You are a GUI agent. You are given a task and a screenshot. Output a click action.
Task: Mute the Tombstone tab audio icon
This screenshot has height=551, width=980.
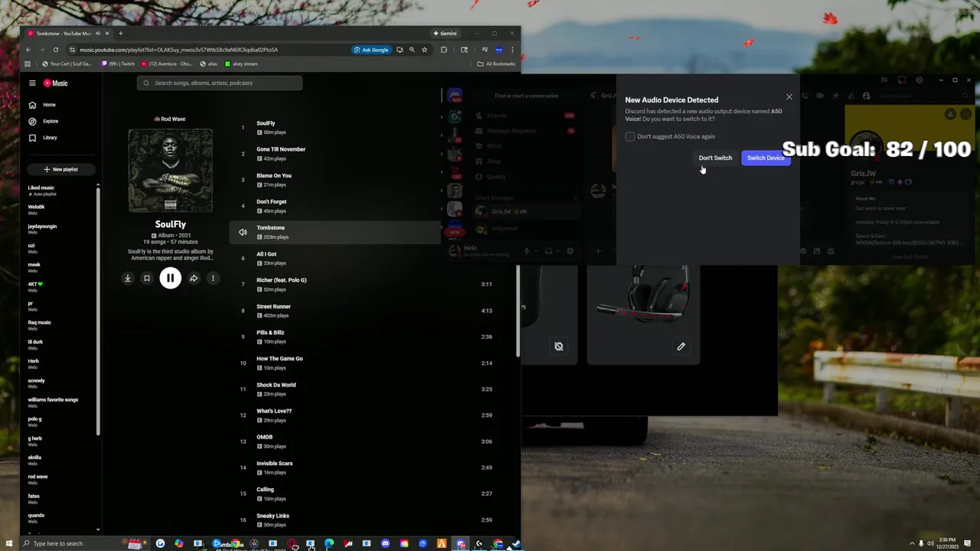coord(98,34)
